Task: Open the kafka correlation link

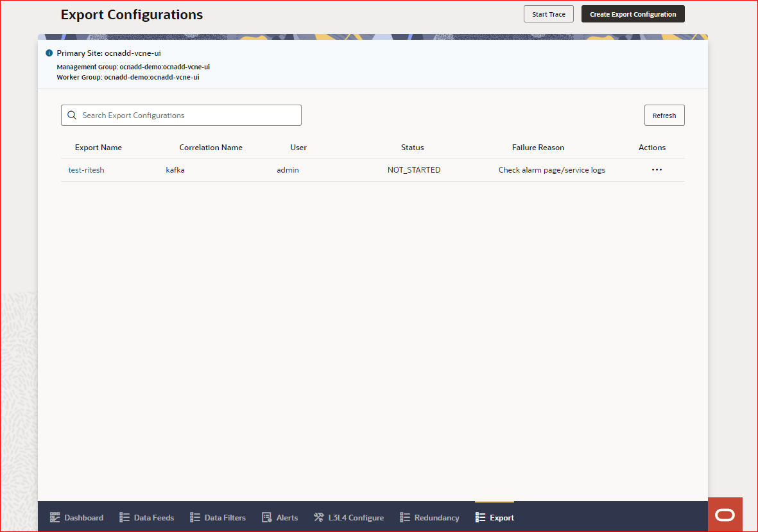Action: pyautogui.click(x=175, y=169)
